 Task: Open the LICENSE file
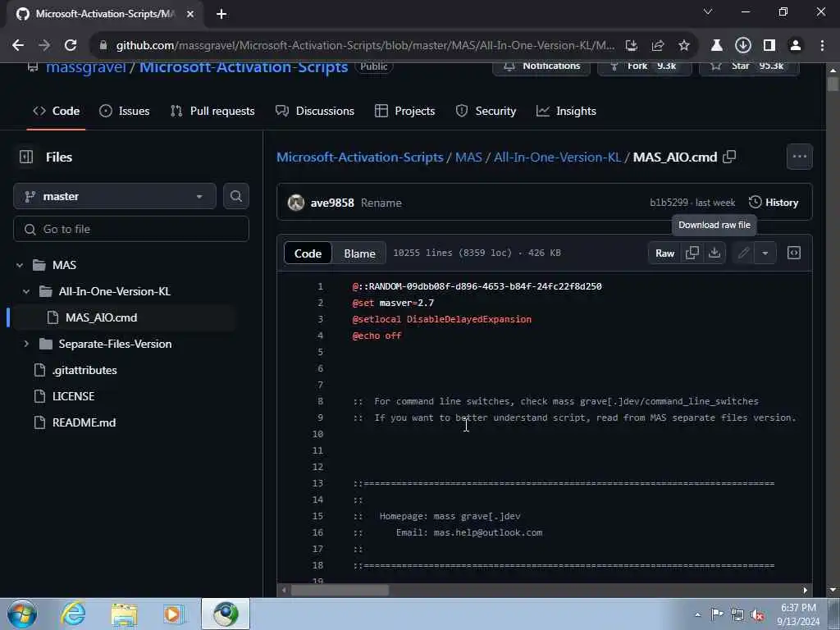[73, 396]
